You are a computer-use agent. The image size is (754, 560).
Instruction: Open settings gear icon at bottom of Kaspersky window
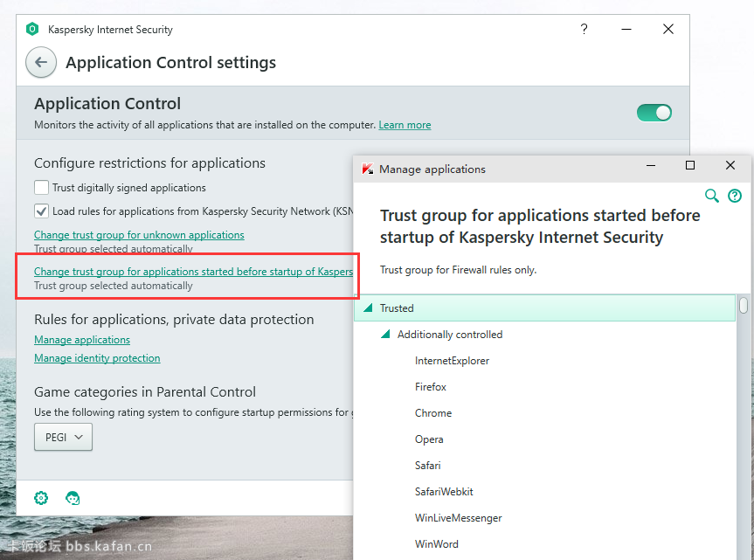coord(41,498)
